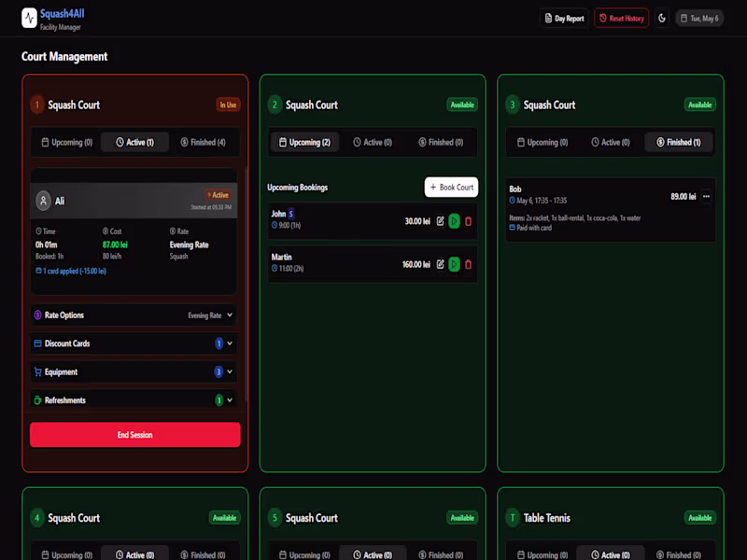Click Ali's user avatar icon
The image size is (747, 560).
43,201
